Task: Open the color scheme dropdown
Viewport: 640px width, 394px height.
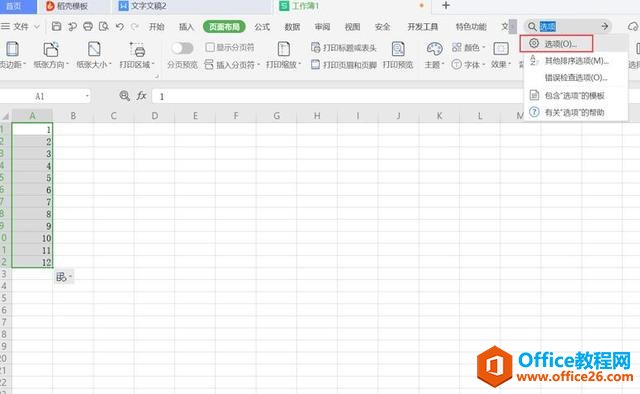Action: [x=469, y=47]
